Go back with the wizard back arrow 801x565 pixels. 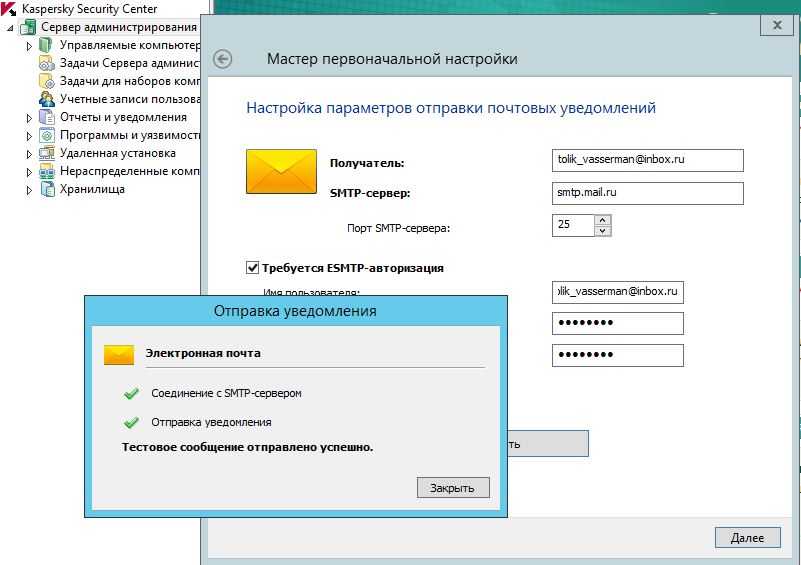pyautogui.click(x=223, y=59)
